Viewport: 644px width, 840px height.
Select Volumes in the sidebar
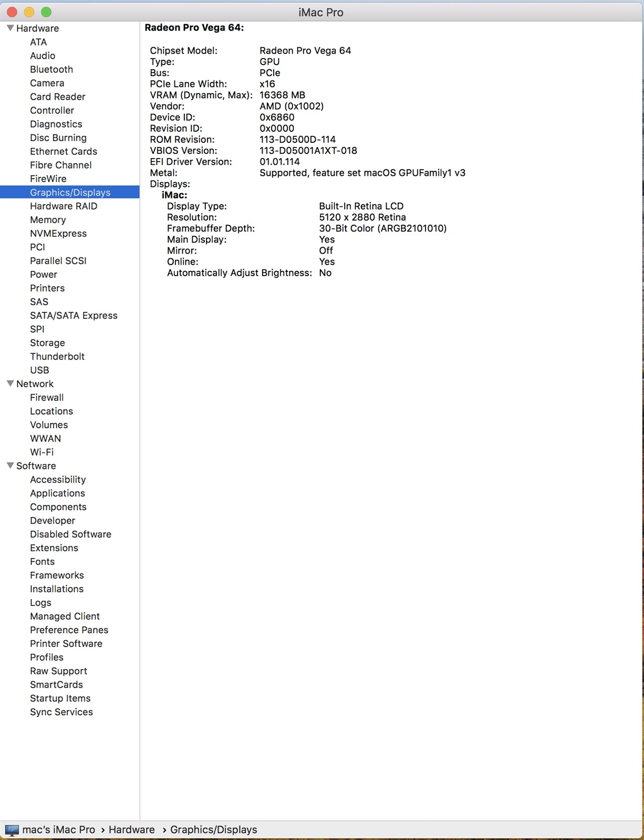pyautogui.click(x=49, y=425)
